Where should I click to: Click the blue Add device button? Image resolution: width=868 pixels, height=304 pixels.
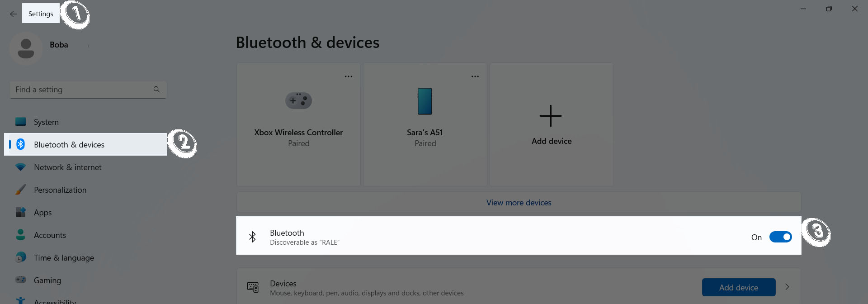tap(738, 287)
